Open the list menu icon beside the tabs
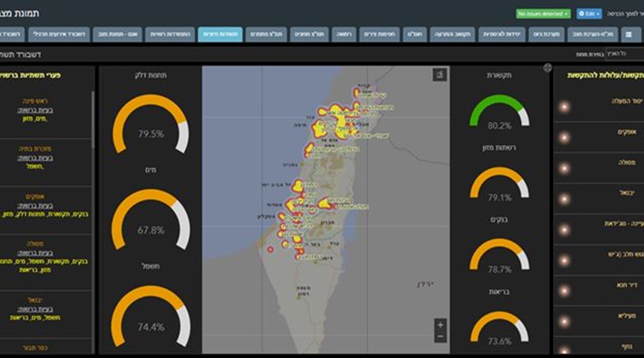 [629, 35]
